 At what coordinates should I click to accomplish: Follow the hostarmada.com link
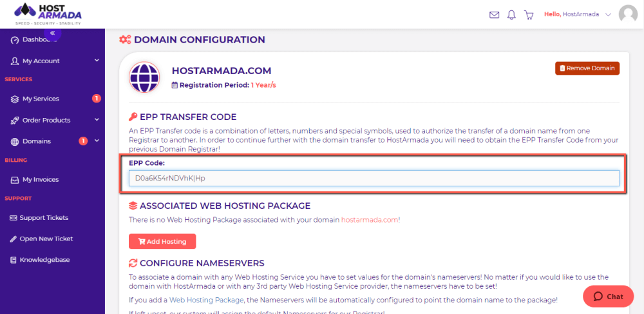coord(370,220)
